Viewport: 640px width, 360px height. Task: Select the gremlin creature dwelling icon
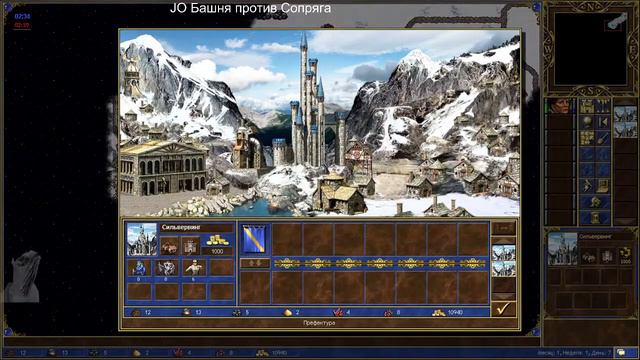point(139,268)
